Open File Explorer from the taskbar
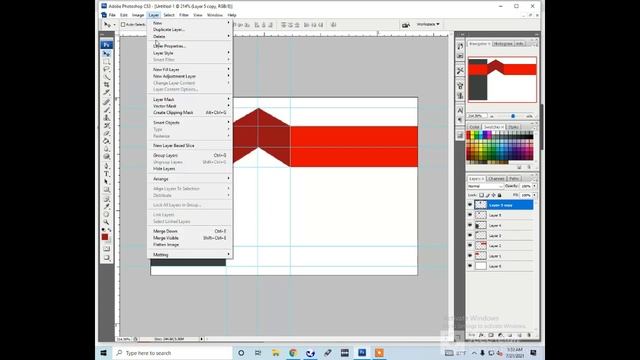640x360 pixels. pyautogui.click(x=276, y=353)
